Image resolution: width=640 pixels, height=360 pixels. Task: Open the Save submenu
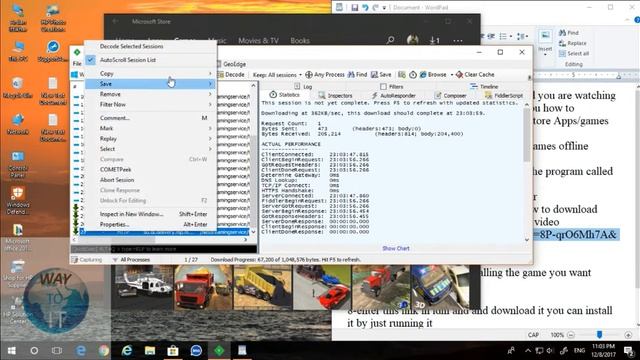click(150, 84)
